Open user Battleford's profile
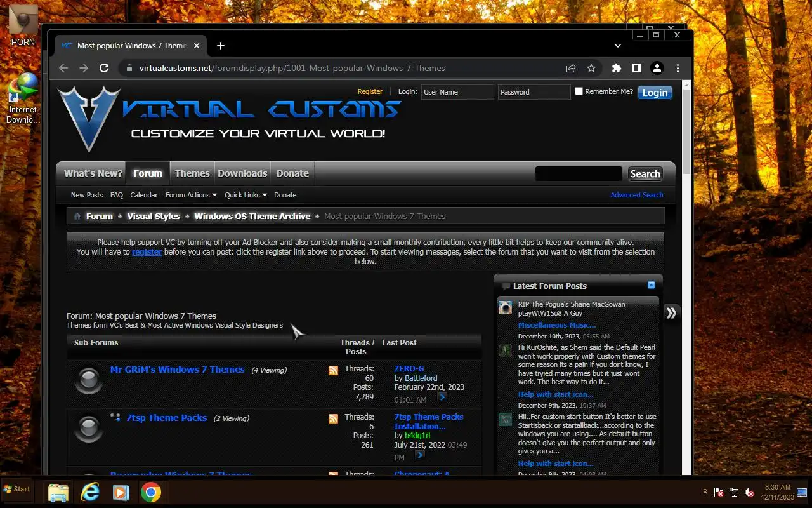Viewport: 812px width, 508px height. 421,378
